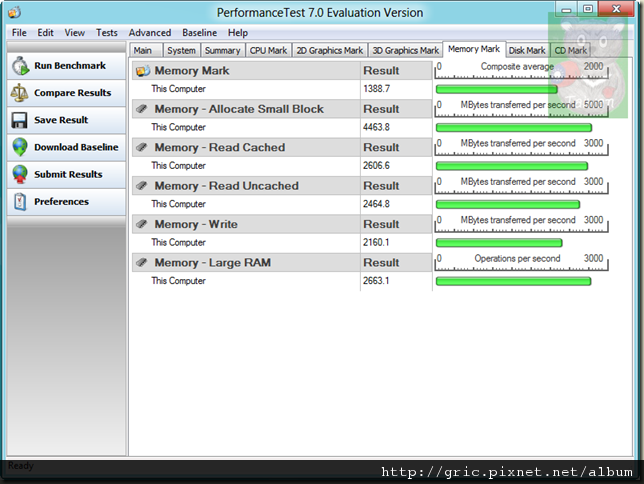Open the Tests menu

point(106,32)
